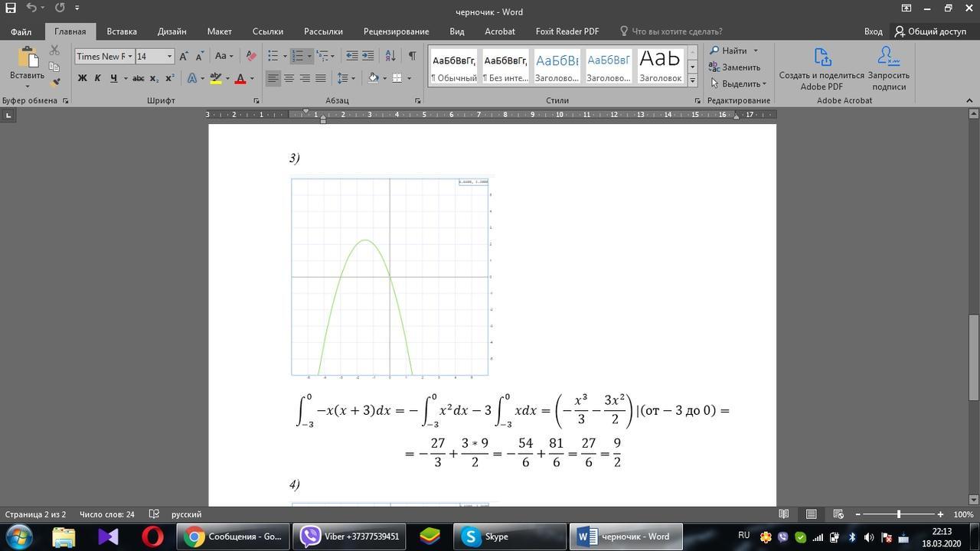
Task: Open the Вставка ribbon tab
Action: click(122, 31)
